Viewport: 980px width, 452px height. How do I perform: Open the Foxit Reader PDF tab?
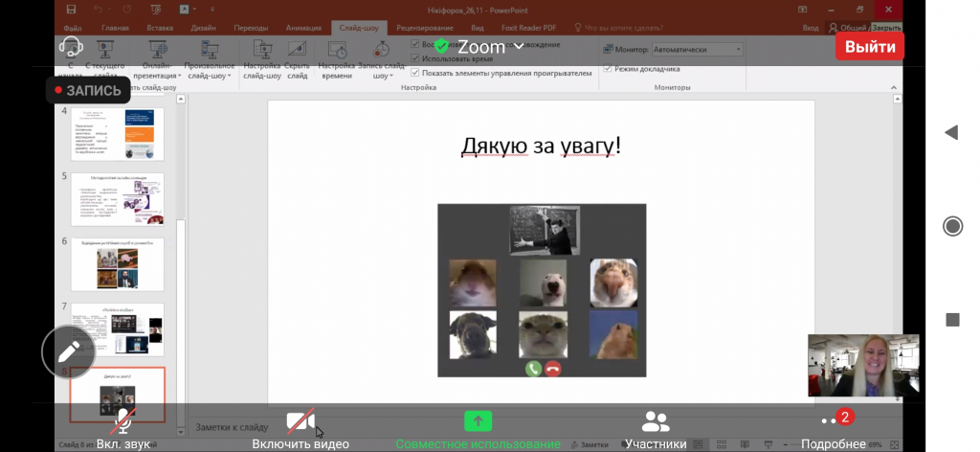528,28
